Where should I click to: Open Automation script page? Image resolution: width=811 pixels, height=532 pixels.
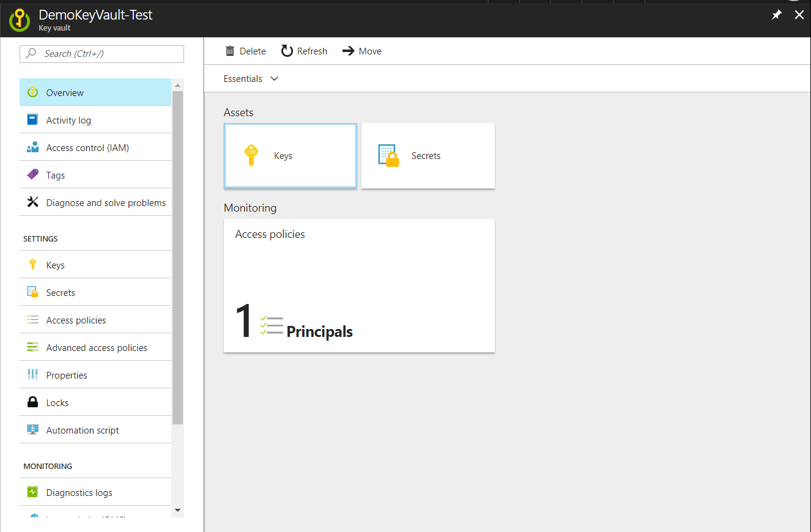[95, 430]
